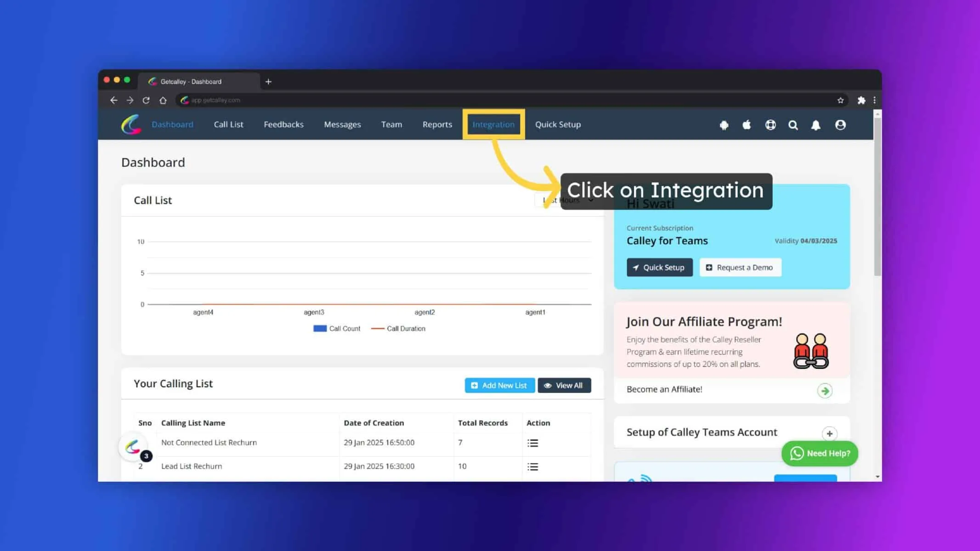Click Become an Affiliate! link
The height and width of the screenshot is (551, 980).
pyautogui.click(x=664, y=389)
